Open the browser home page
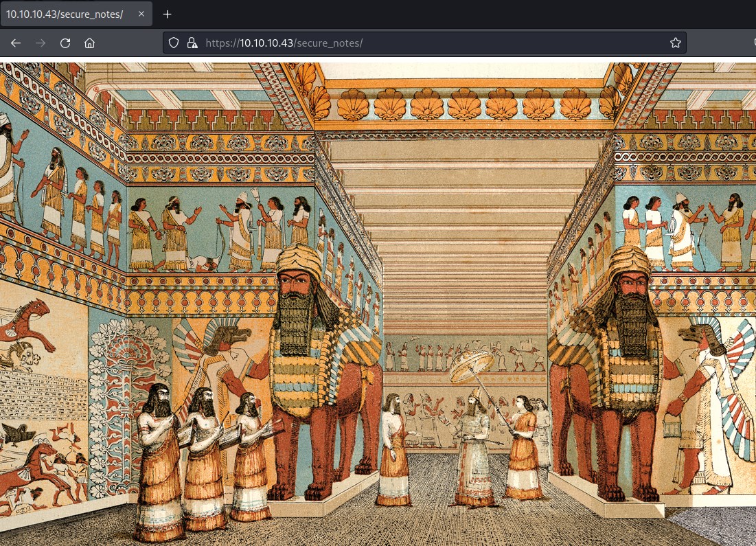Image resolution: width=756 pixels, height=546 pixels. (89, 43)
